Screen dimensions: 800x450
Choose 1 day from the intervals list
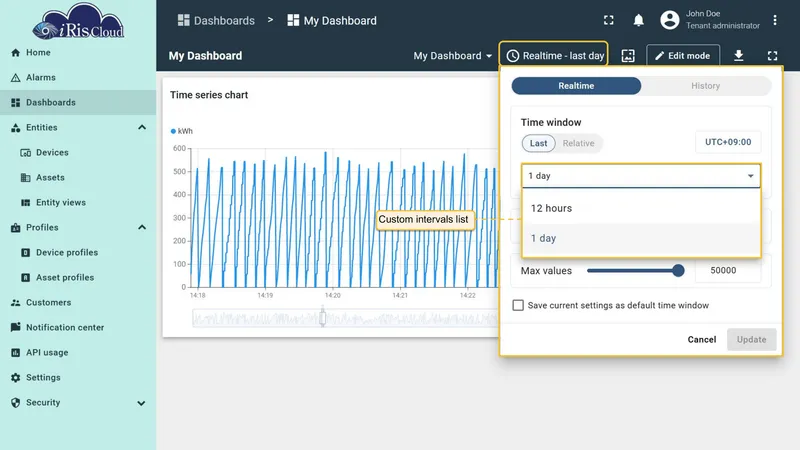(641, 238)
